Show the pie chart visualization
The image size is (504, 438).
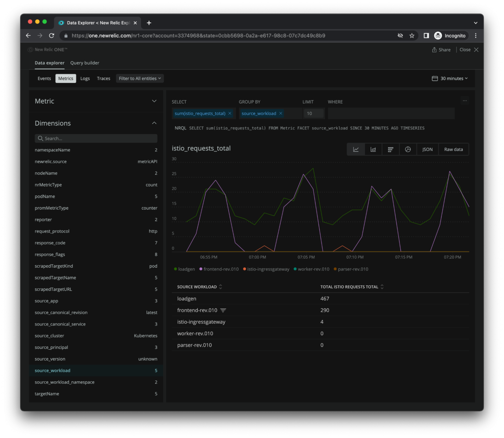click(408, 149)
